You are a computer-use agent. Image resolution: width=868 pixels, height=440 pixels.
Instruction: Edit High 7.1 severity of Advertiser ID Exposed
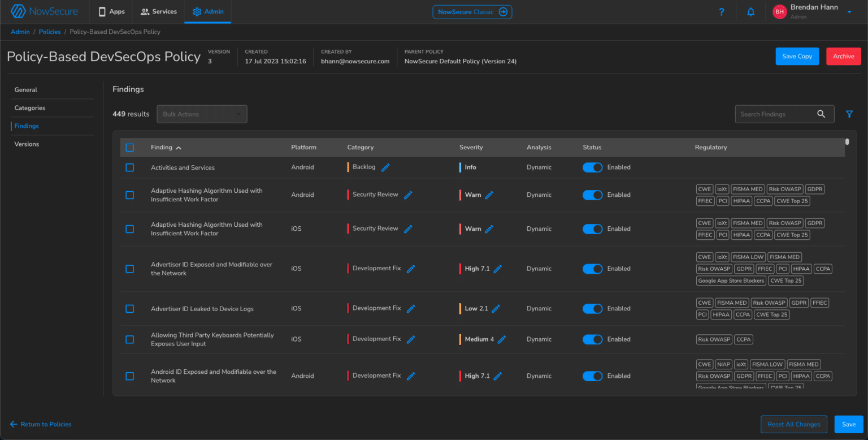498,269
